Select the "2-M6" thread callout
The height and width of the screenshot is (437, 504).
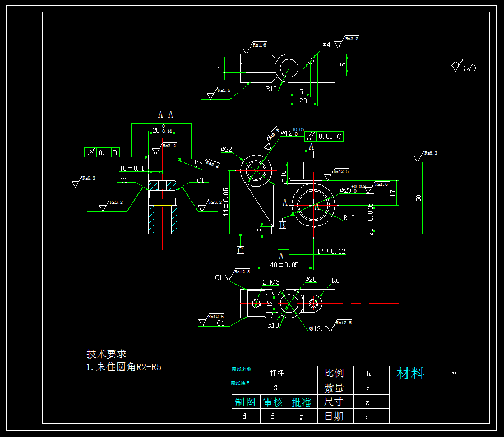271,282
